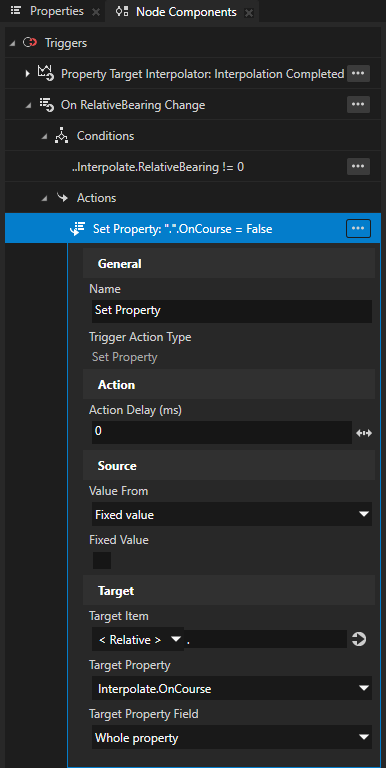This screenshot has height=768, width=386.
Task: Open the Target Property Field dropdown
Action: 232,737
